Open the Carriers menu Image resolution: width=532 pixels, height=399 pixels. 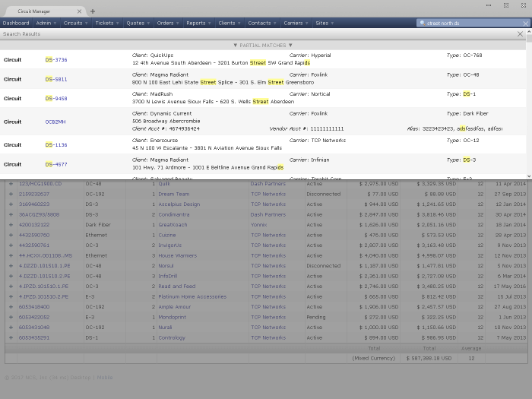[x=296, y=23]
